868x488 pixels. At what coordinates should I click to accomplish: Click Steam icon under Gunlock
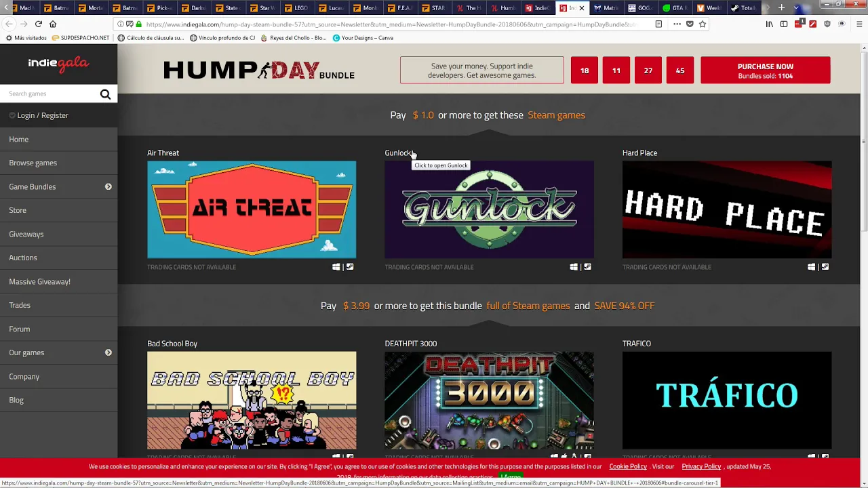(587, 267)
